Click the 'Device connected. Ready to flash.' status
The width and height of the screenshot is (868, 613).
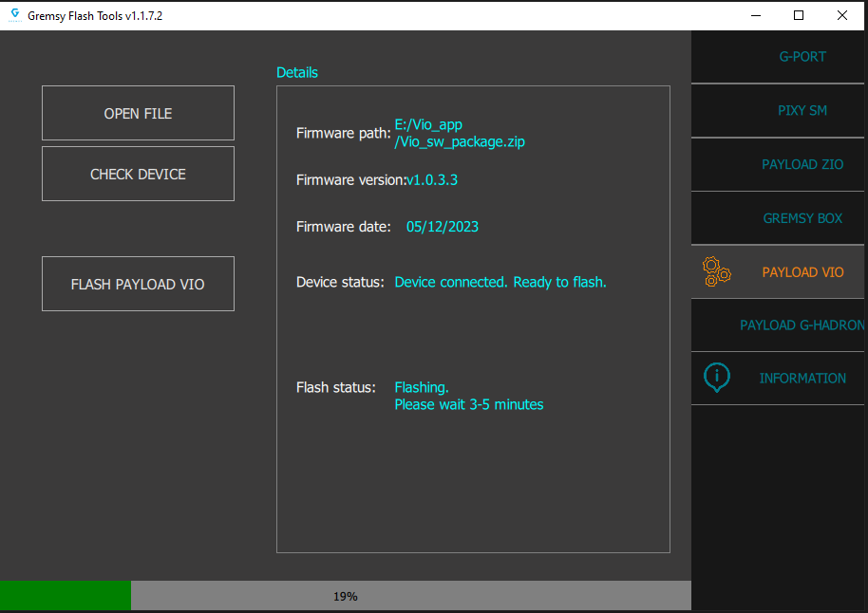pos(500,282)
